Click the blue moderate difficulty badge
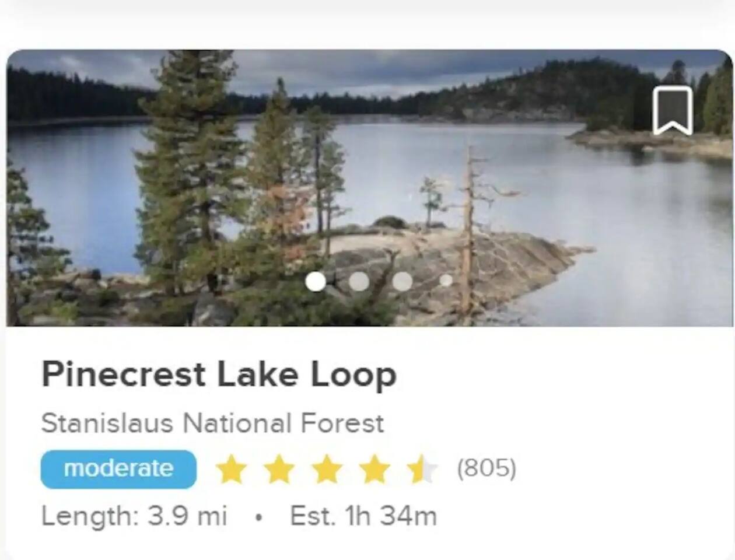 pos(118,469)
